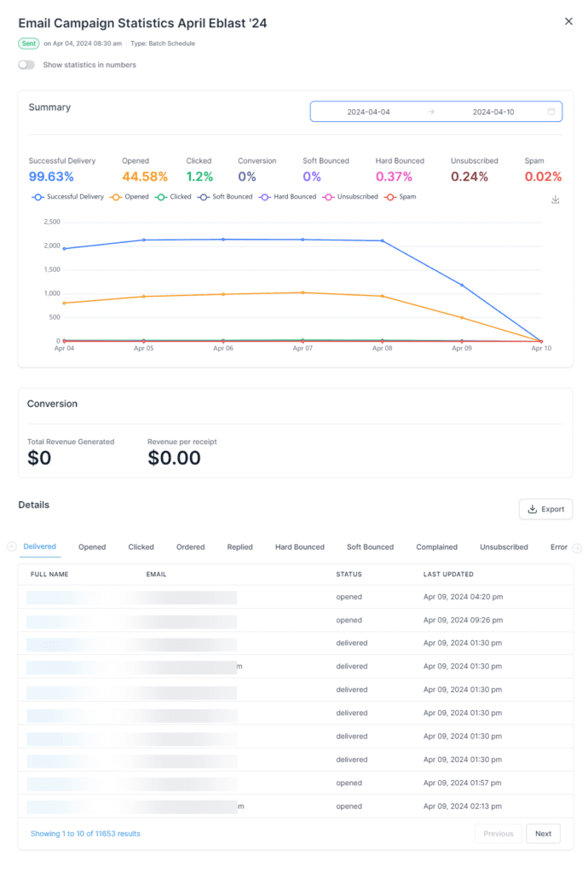Click the Apr 09, 2024 09:26 pm cell
The image size is (588, 873).
tap(463, 621)
